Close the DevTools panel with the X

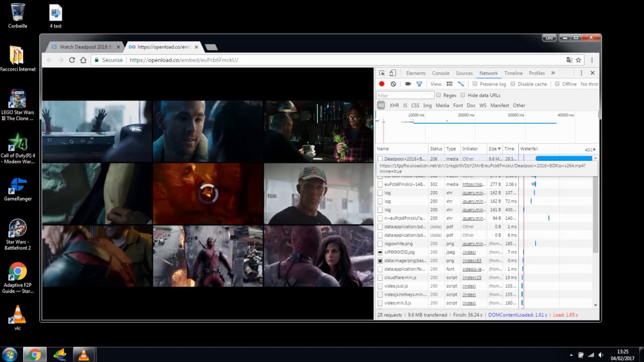592,73
